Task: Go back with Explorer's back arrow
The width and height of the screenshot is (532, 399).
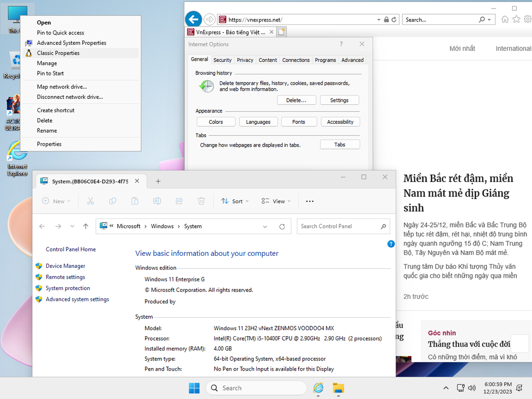Action: pos(42,226)
